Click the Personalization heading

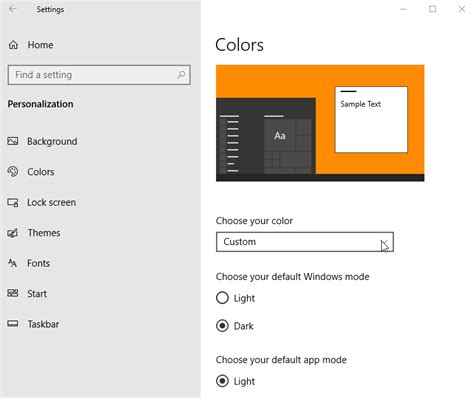[x=40, y=104]
